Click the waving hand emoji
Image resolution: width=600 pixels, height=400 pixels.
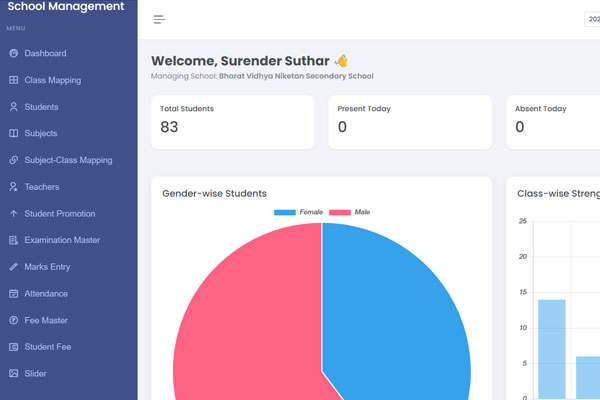click(x=341, y=61)
